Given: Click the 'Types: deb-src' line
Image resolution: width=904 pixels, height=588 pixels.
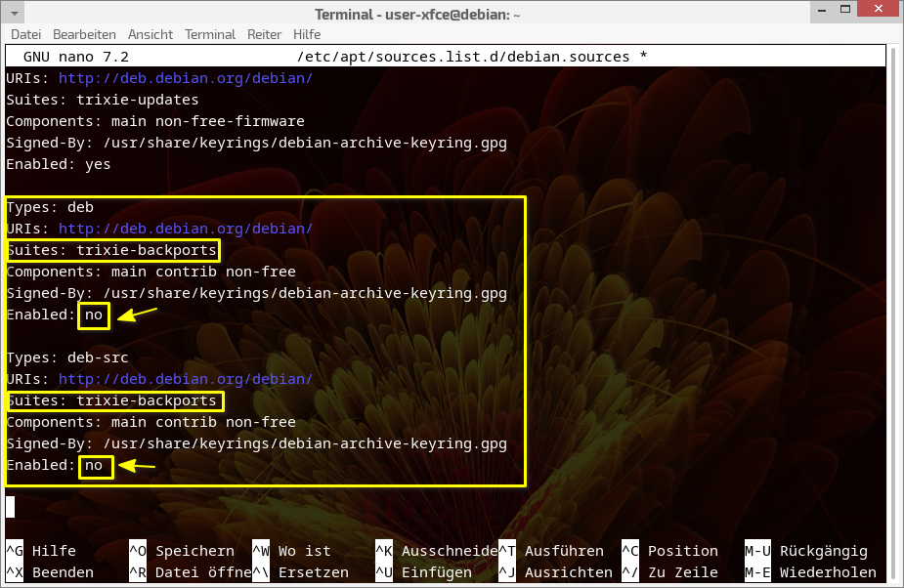Looking at the screenshot, I should click(x=66, y=358).
